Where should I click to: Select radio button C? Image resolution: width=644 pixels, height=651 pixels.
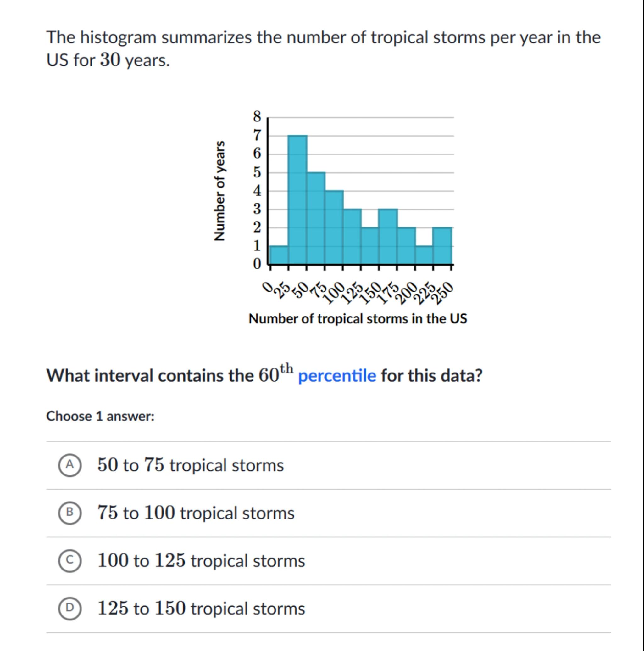[x=70, y=561]
